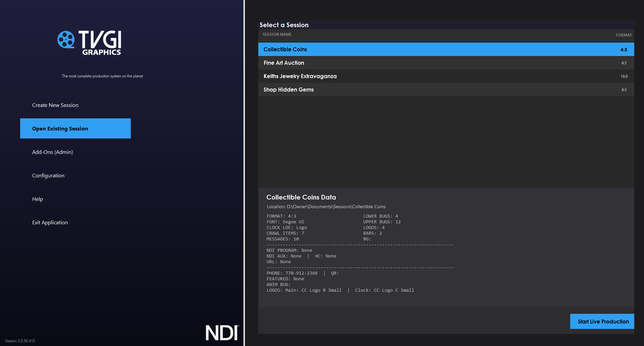Click the Version 3.0.50.415 text

[x=20, y=341]
